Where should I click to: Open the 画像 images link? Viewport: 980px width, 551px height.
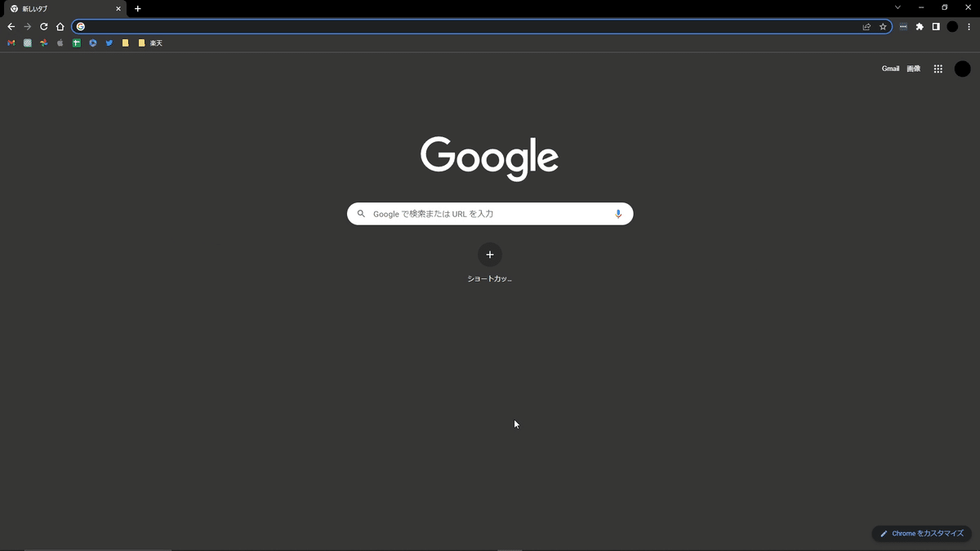click(x=914, y=69)
